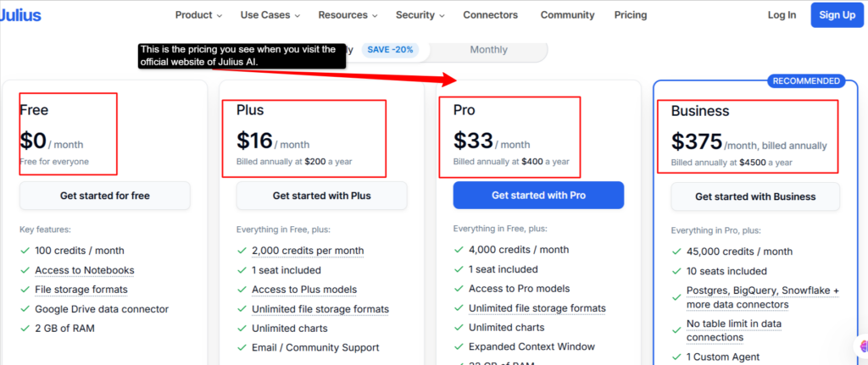The height and width of the screenshot is (365, 868).
Task: Click 45,000 credits / month feature
Action: point(739,252)
